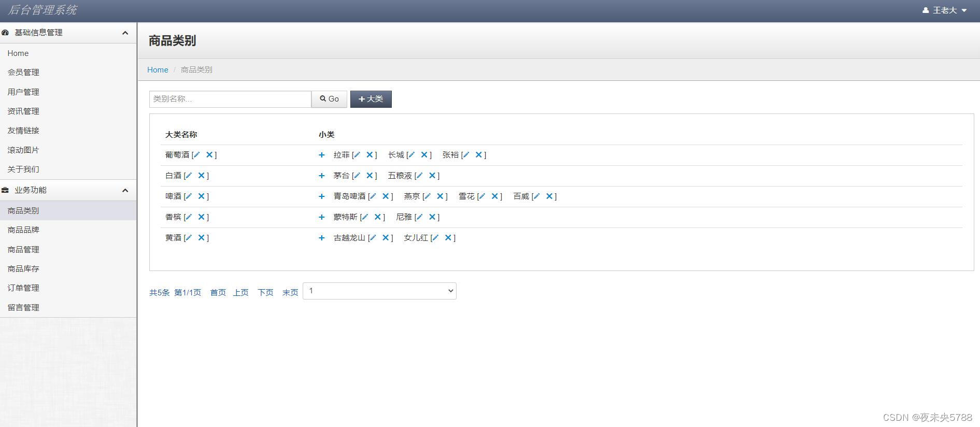Go to 会员管理 in sidebar
This screenshot has height=427, width=980.
click(x=68, y=73)
